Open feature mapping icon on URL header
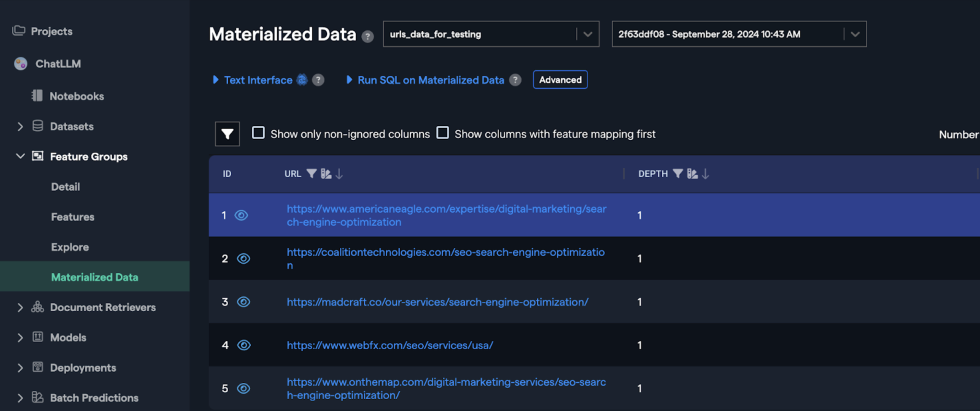The image size is (980, 411). [325, 173]
